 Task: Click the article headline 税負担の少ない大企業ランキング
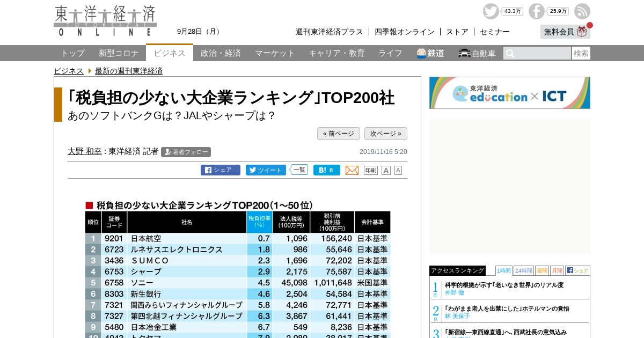(x=231, y=98)
